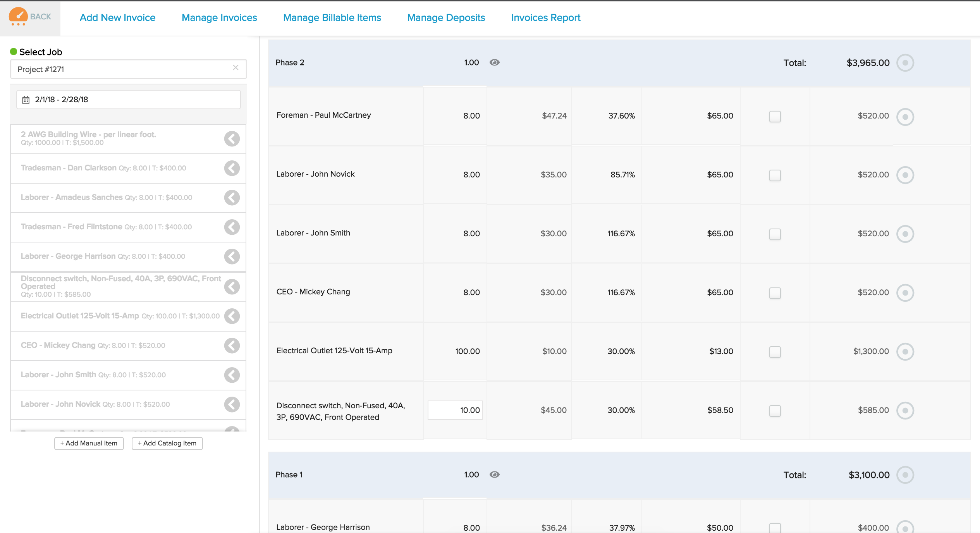Check the box for Laborer - John Smith row
The image size is (980, 533).
775,234
